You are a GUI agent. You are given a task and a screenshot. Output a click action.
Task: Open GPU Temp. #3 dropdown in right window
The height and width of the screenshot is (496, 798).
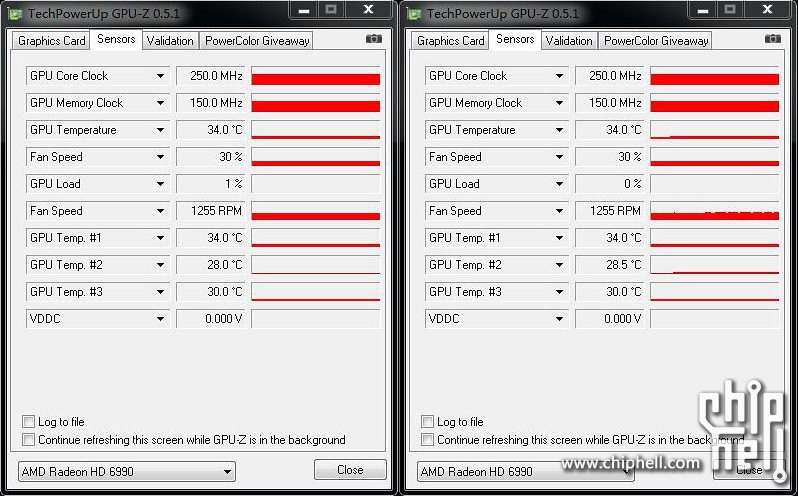[497, 291]
